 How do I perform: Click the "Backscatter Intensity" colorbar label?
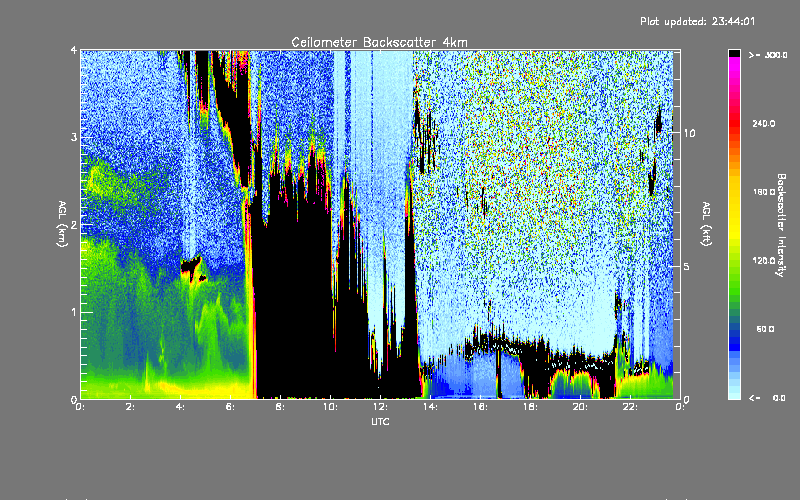tap(781, 225)
